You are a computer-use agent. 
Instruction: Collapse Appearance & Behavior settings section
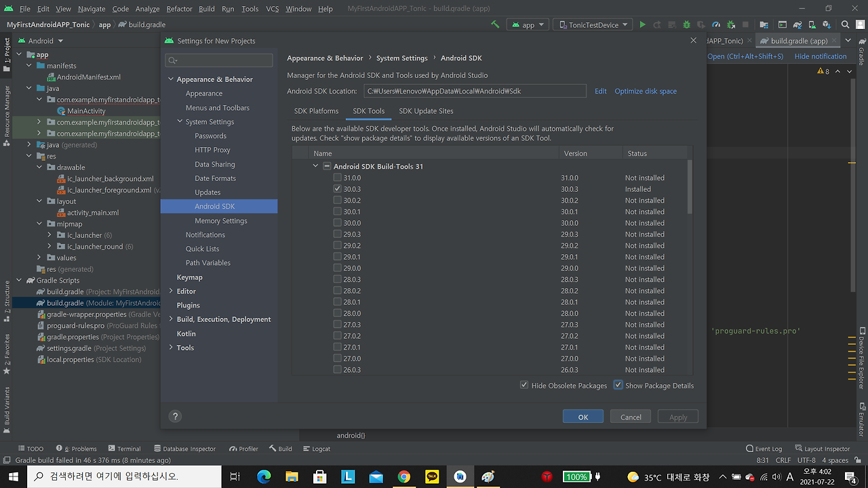pyautogui.click(x=170, y=79)
